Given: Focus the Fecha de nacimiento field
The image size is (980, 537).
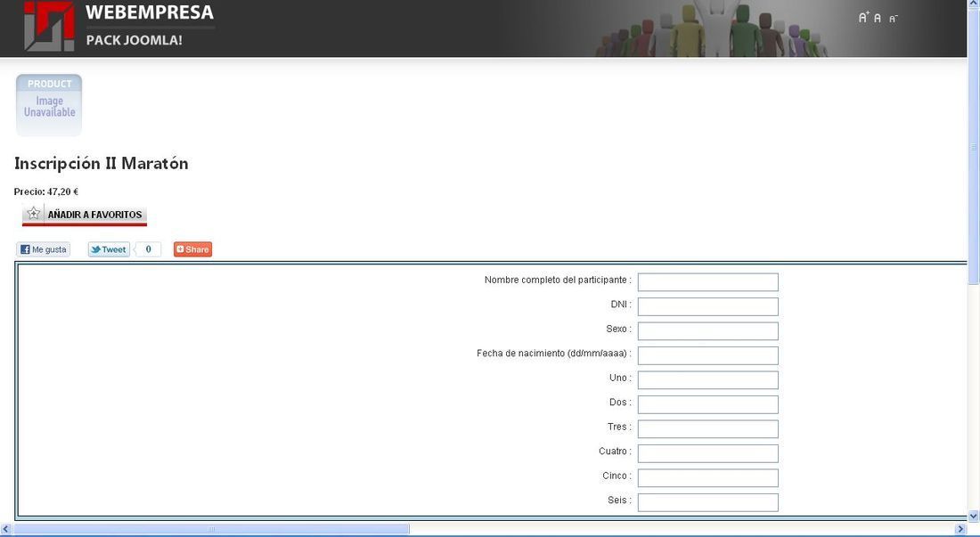Looking at the screenshot, I should pyautogui.click(x=707, y=356).
